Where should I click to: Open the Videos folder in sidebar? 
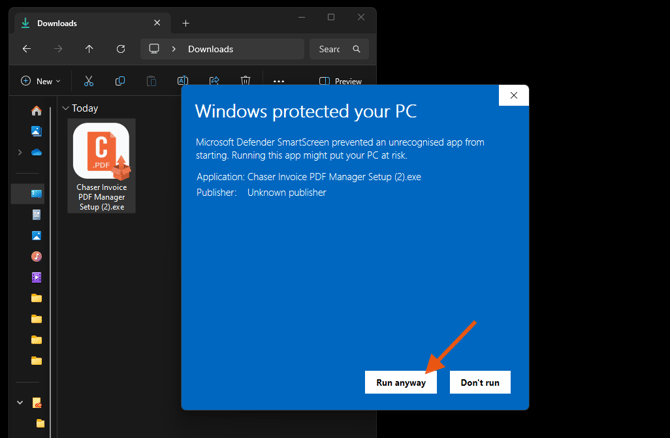[x=37, y=277]
